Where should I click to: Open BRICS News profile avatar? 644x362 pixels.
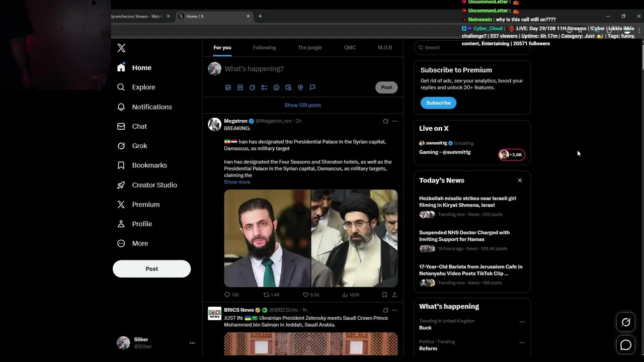point(215,313)
